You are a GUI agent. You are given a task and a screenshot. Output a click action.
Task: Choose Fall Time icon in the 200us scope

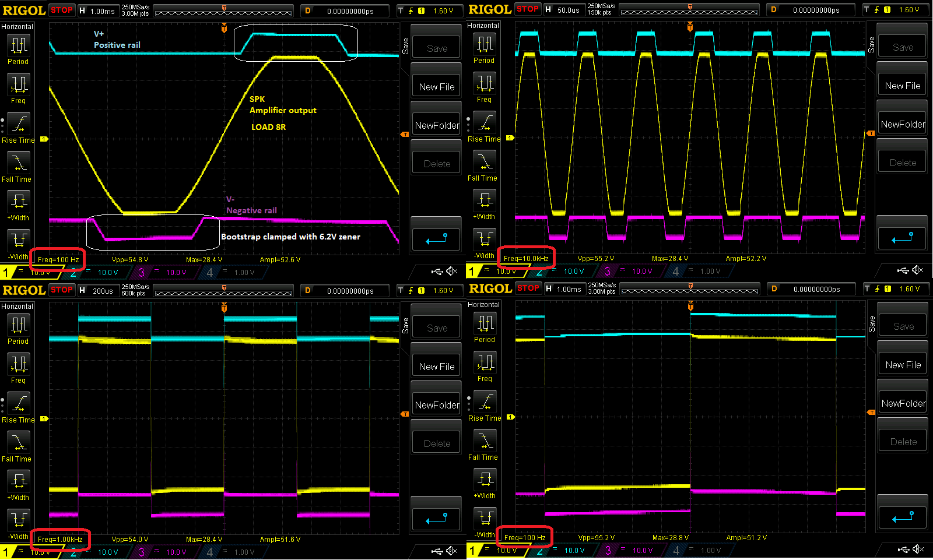pos(18,442)
